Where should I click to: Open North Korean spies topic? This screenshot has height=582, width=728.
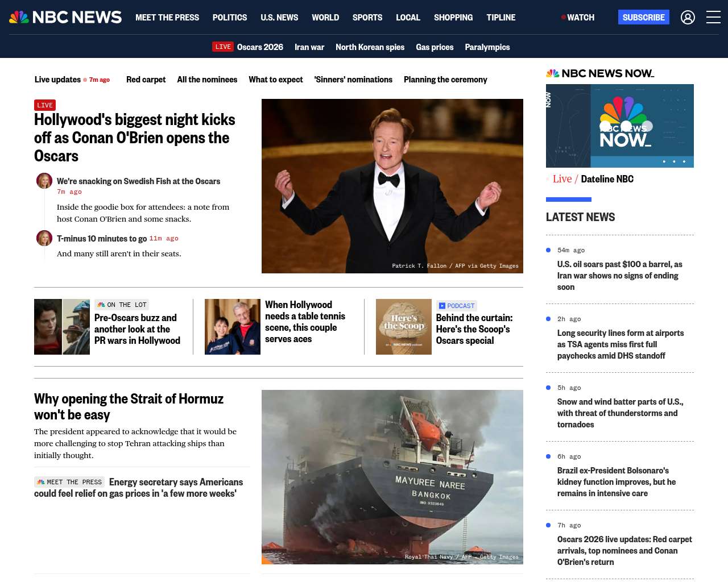point(370,47)
